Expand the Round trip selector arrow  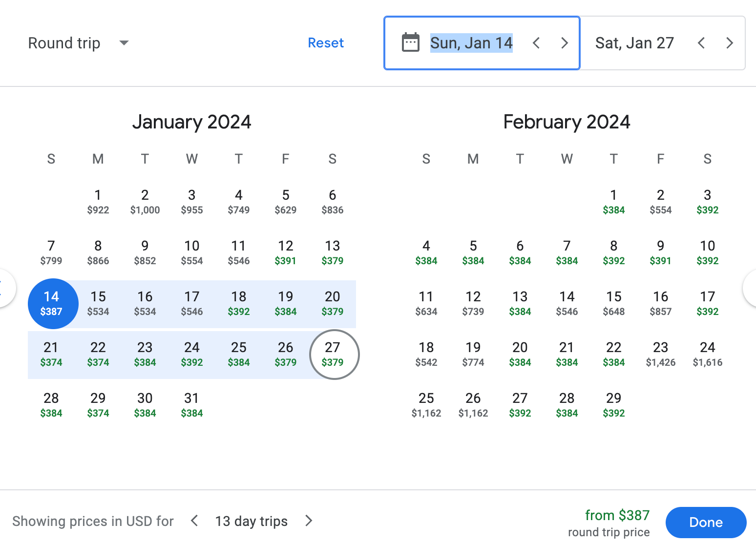click(x=124, y=43)
